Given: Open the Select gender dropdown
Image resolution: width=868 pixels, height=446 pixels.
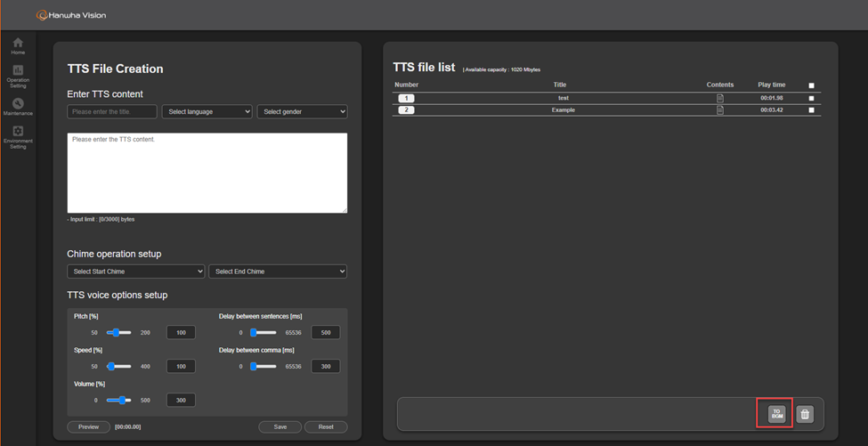Looking at the screenshot, I should (x=302, y=112).
